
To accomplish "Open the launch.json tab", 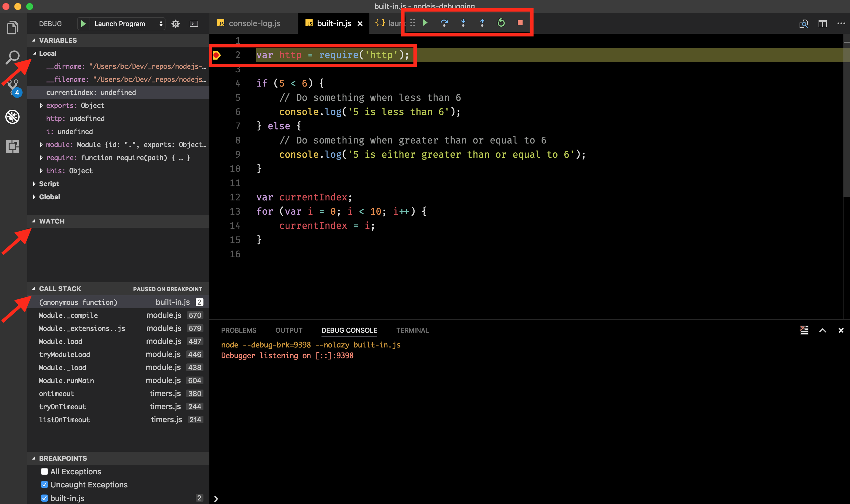I will tap(387, 23).
